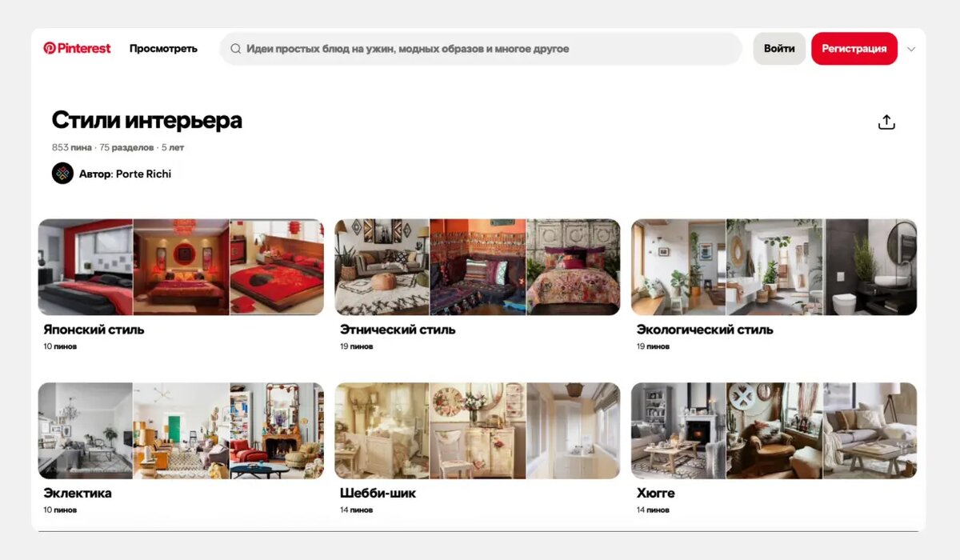The height and width of the screenshot is (560, 960).
Task: Open the Этнический стиль section title
Action: (x=398, y=330)
